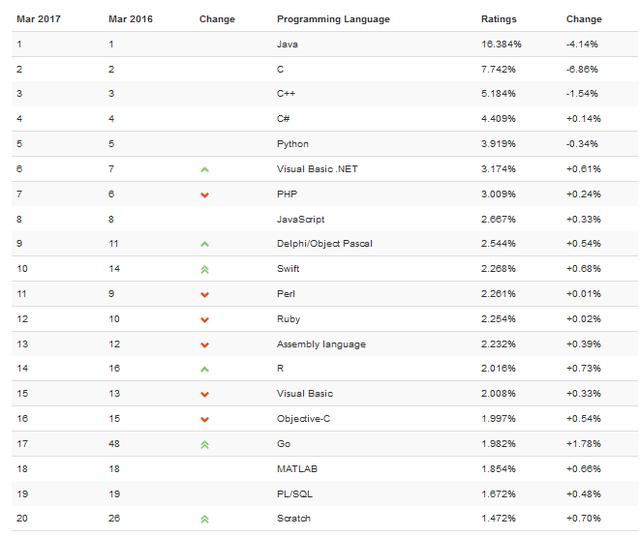Click the red down arrow for Objective-C
This screenshot has height=537, width=640.
(205, 419)
